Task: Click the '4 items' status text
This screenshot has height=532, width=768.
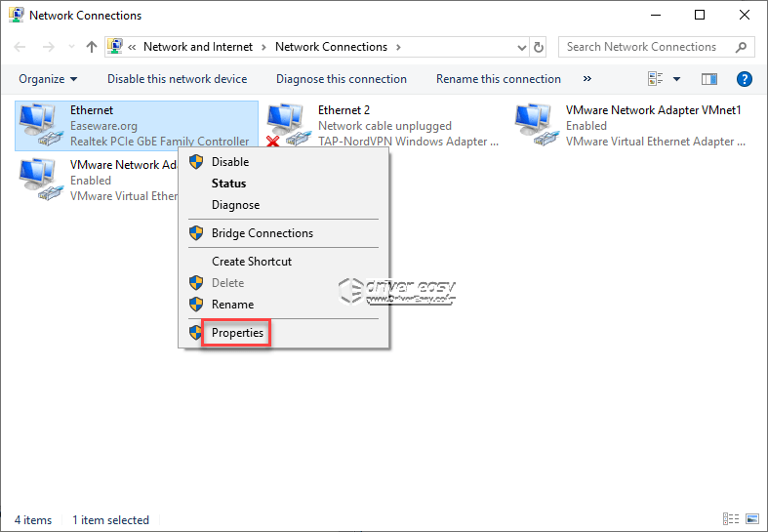Action: pyautogui.click(x=33, y=519)
